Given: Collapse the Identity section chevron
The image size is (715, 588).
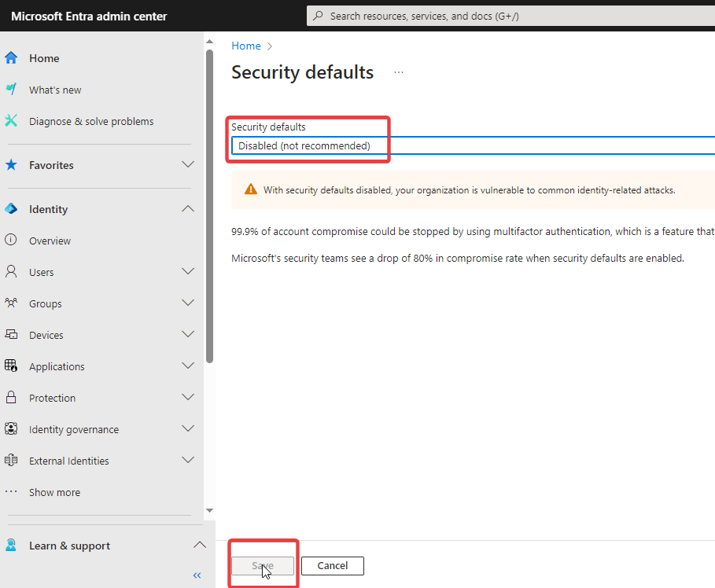Looking at the screenshot, I should [x=187, y=209].
